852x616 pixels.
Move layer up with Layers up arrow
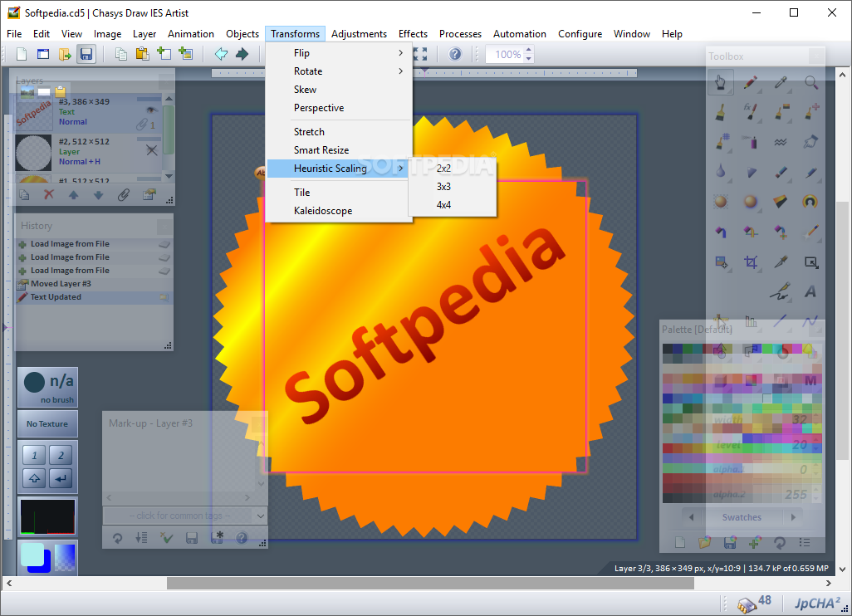click(x=73, y=194)
